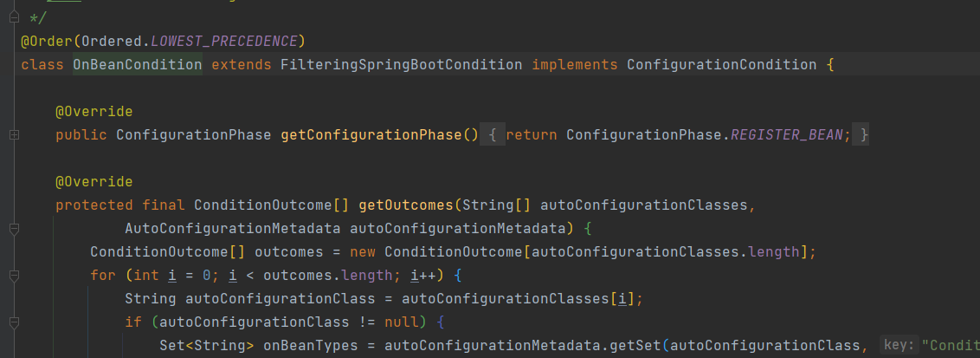Click the getOutcomes method name
The height and width of the screenshot is (358, 980).
point(405,205)
